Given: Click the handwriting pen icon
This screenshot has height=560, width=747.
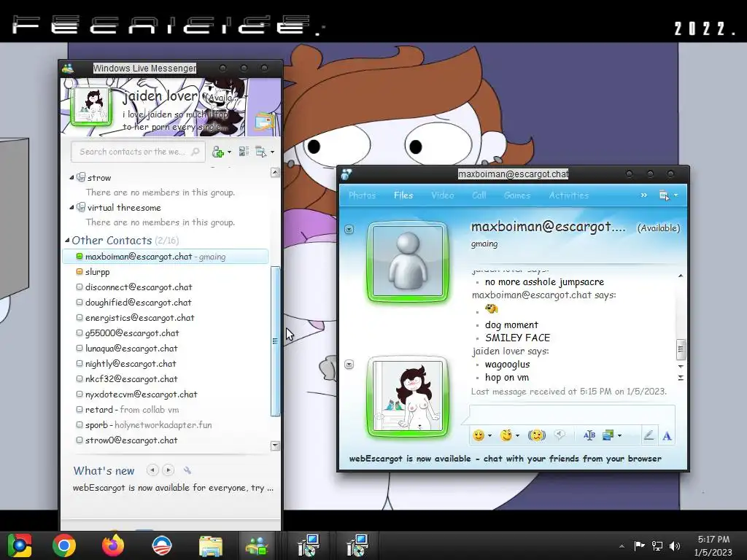Looking at the screenshot, I should [x=649, y=435].
